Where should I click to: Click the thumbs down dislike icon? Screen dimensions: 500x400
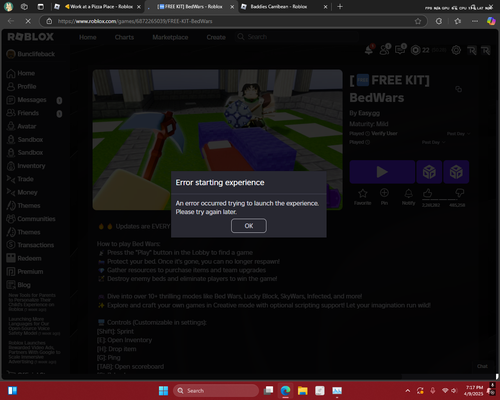tap(459, 193)
